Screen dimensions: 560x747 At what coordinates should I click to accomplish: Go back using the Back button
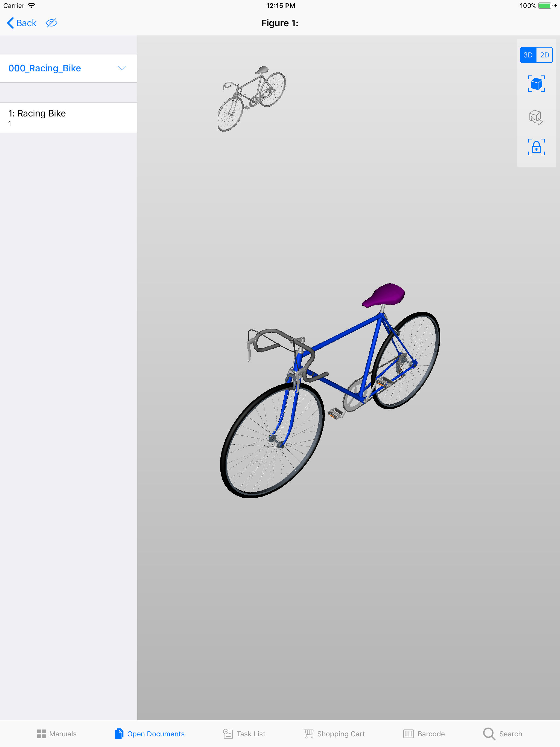[22, 23]
